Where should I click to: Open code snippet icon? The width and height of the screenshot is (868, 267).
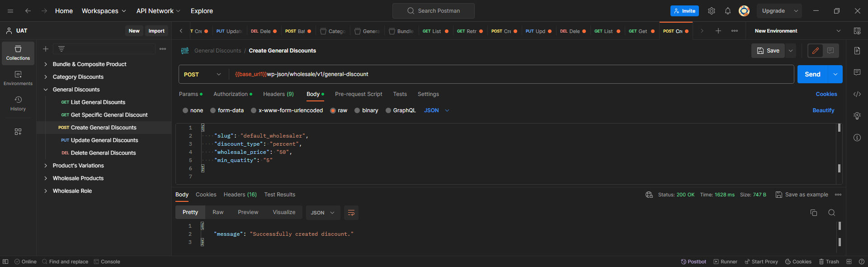(x=857, y=94)
